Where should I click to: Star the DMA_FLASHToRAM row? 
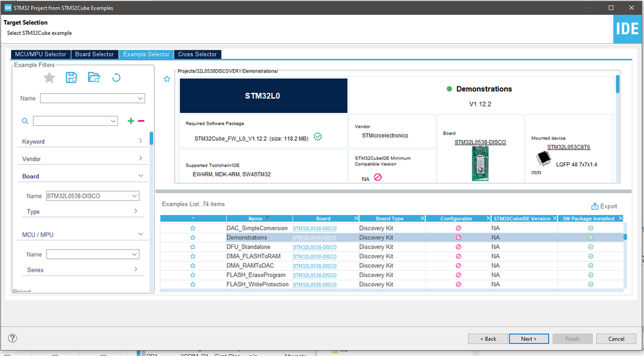[x=193, y=256]
